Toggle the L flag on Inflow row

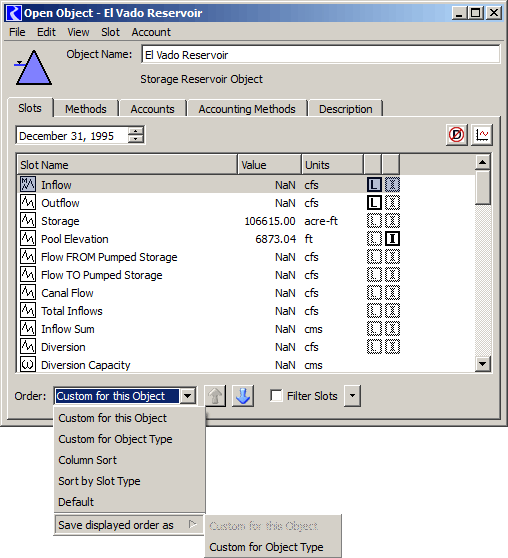374,185
